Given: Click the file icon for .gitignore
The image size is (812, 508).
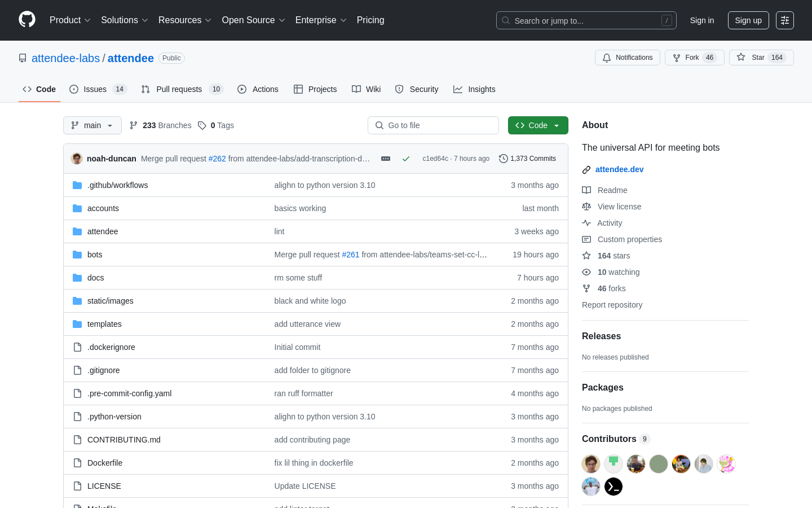Looking at the screenshot, I should click(x=77, y=370).
